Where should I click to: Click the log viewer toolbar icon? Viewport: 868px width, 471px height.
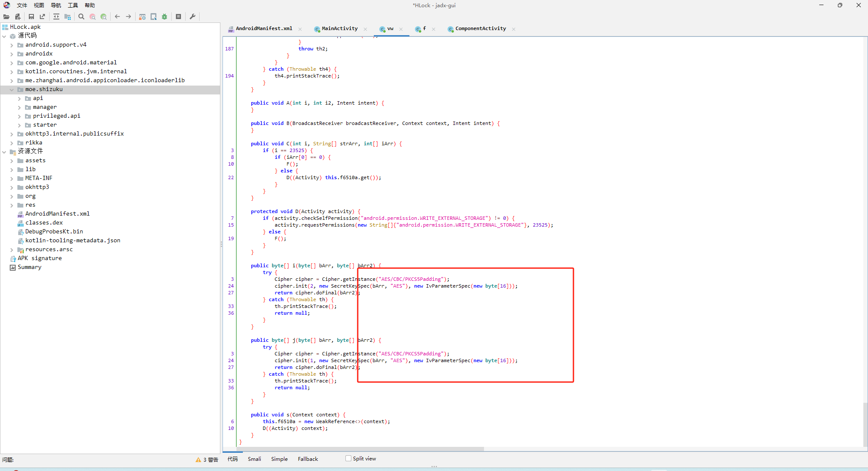178,17
